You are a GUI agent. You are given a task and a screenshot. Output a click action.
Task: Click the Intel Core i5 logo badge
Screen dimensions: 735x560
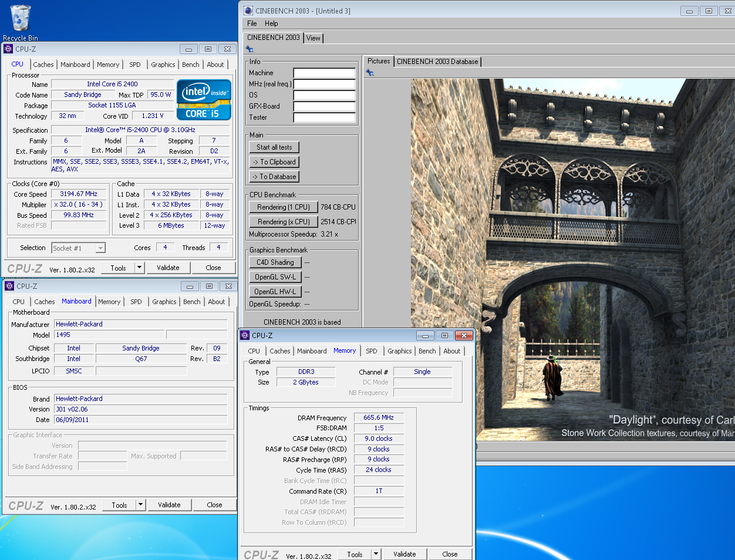pyautogui.click(x=204, y=100)
